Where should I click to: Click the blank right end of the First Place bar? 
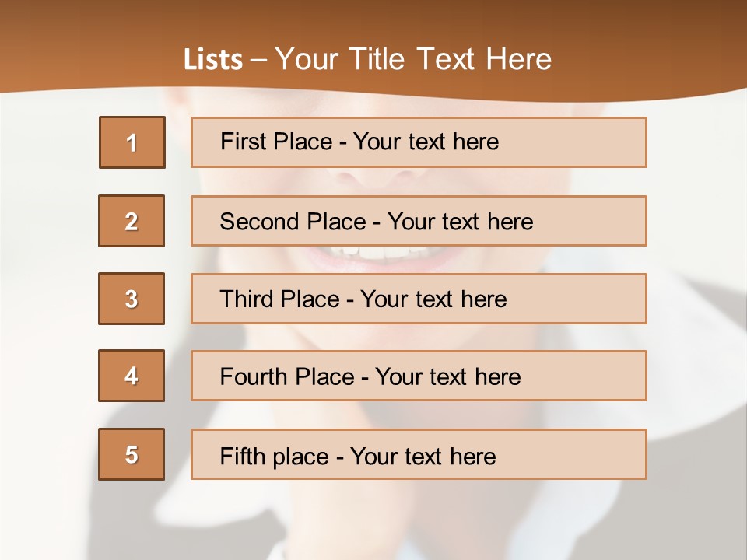click(591, 142)
